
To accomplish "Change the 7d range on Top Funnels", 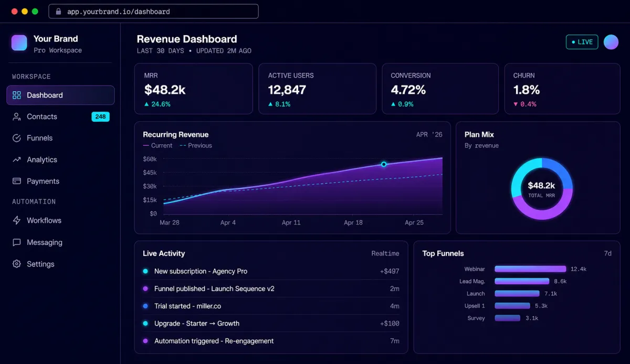I will 607,253.
